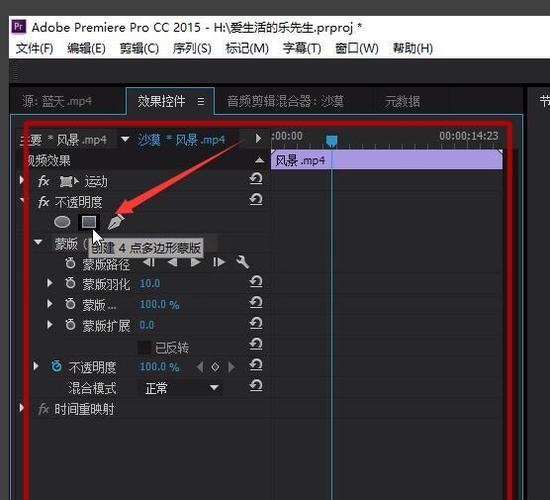Click the 运动 transform icon

(69, 182)
